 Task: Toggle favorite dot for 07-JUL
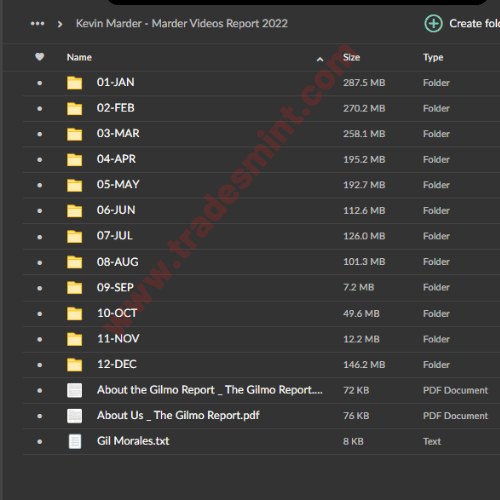pyautogui.click(x=40, y=237)
